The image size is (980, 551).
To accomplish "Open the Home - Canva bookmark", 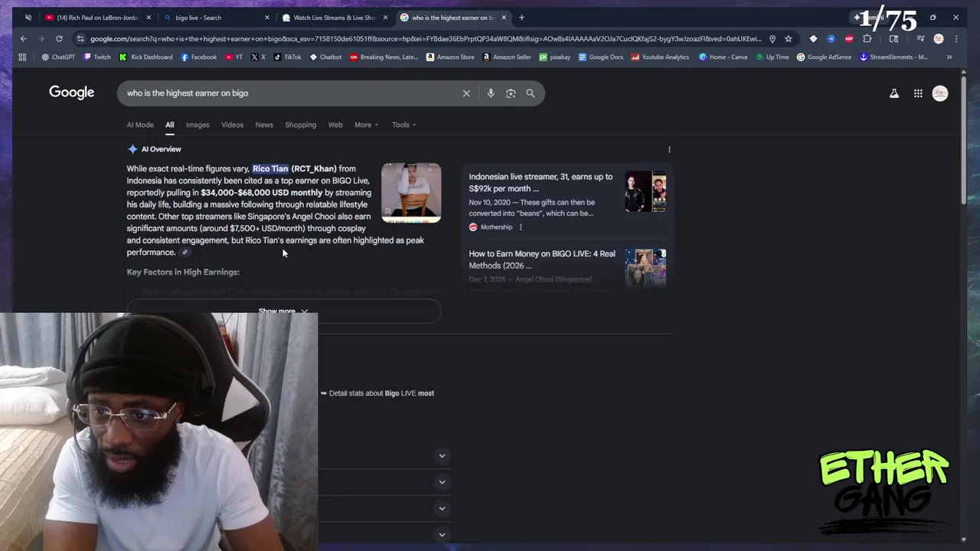I will (723, 57).
